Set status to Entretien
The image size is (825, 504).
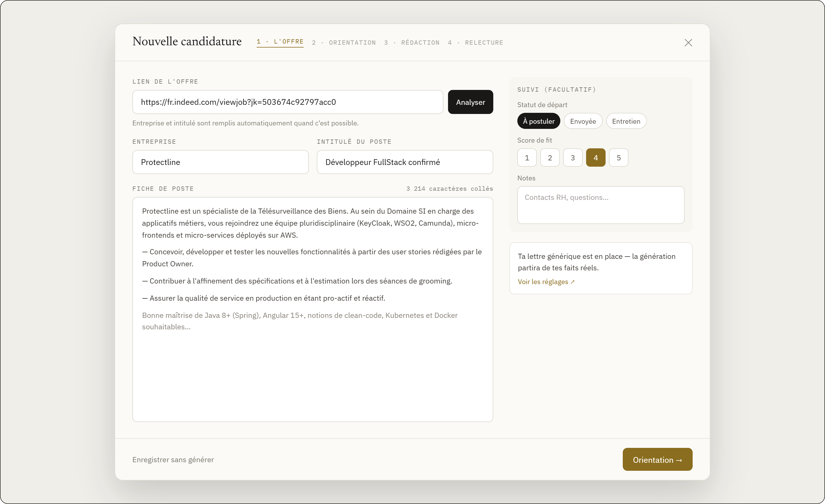(626, 121)
